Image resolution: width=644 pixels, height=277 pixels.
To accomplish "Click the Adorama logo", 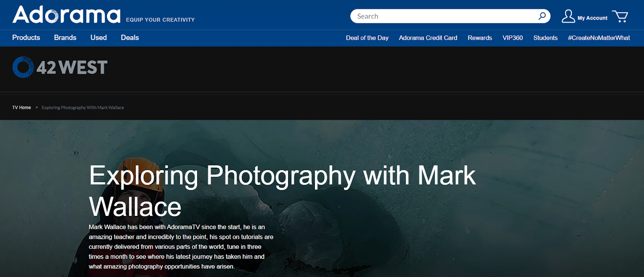I will 66,15.
